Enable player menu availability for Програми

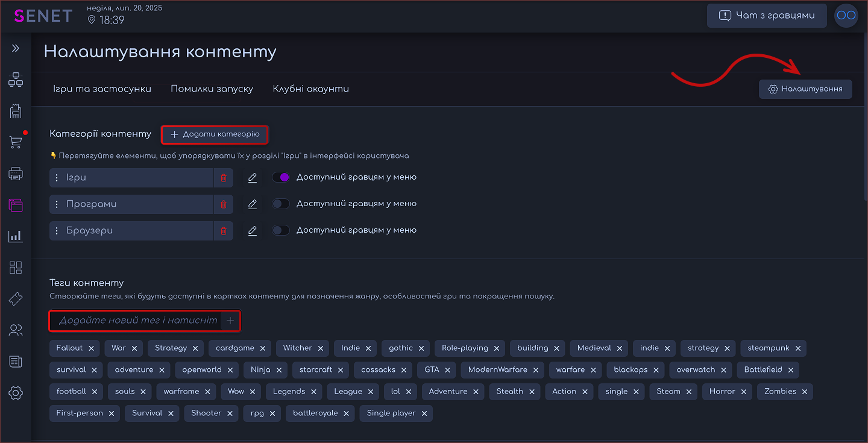pyautogui.click(x=281, y=204)
